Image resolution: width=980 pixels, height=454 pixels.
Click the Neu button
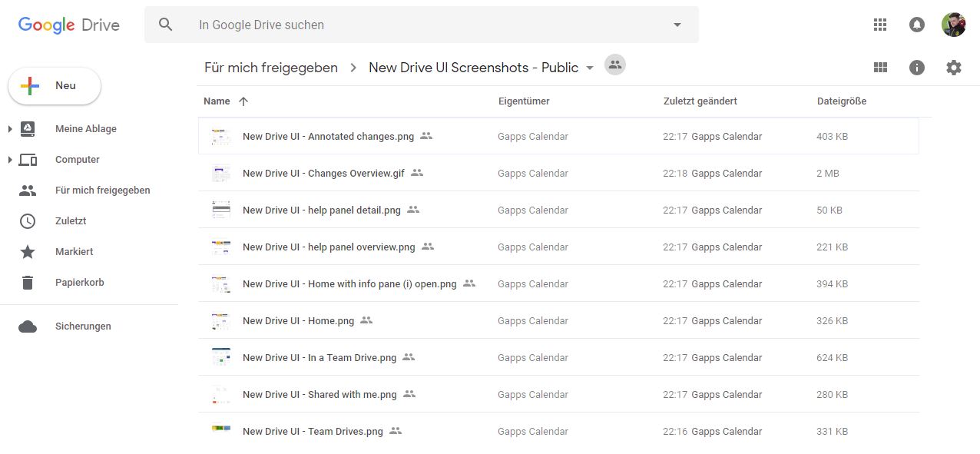55,86
